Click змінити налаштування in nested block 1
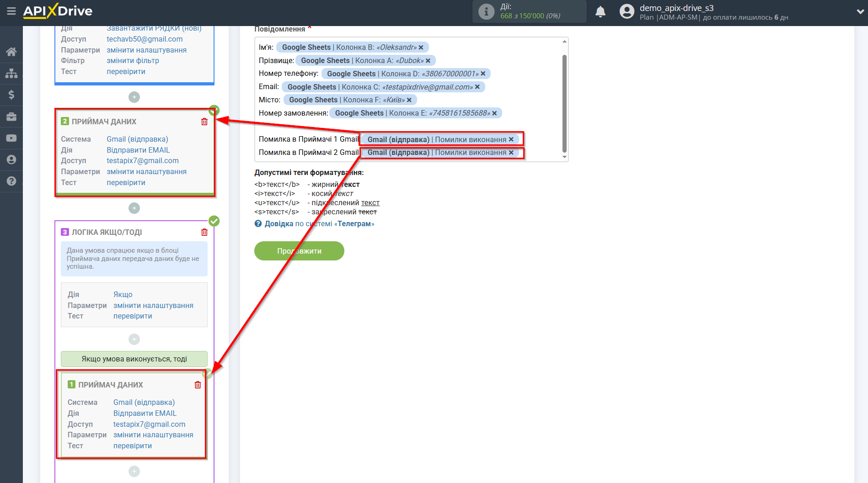The image size is (868, 483). click(x=153, y=435)
